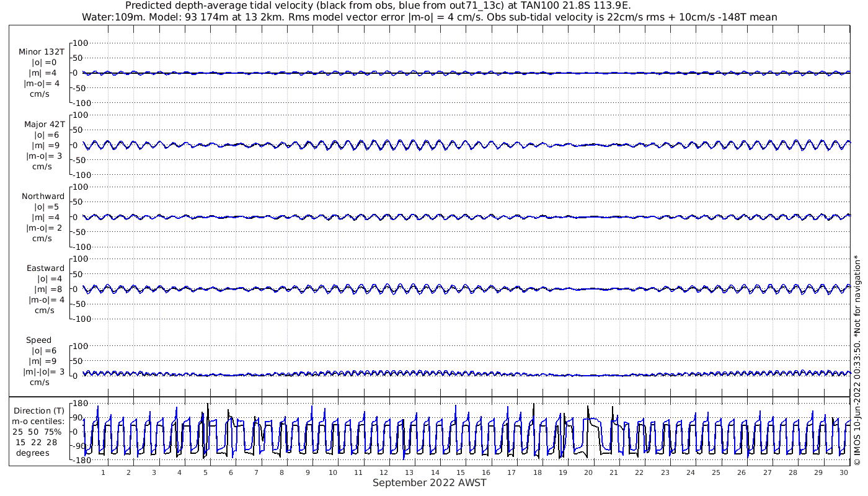The width and height of the screenshot is (868, 496).
Task: Click '|m-o|= 4' under Eastward
Action: click(46, 299)
